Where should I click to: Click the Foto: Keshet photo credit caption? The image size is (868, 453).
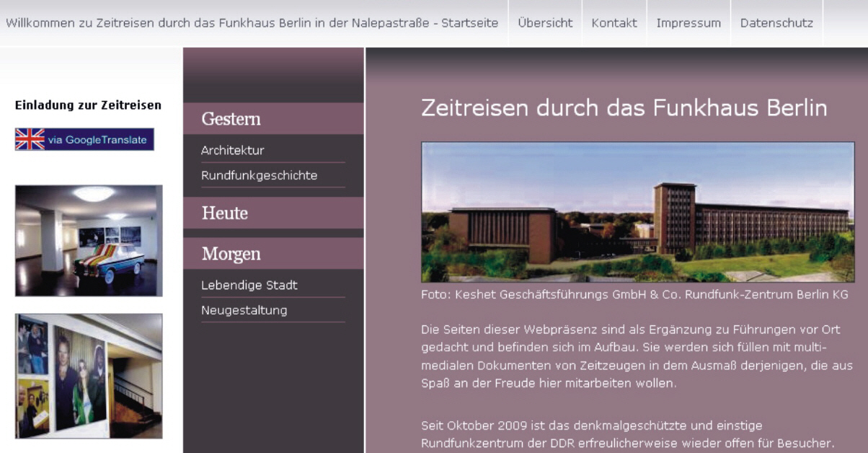(x=634, y=294)
